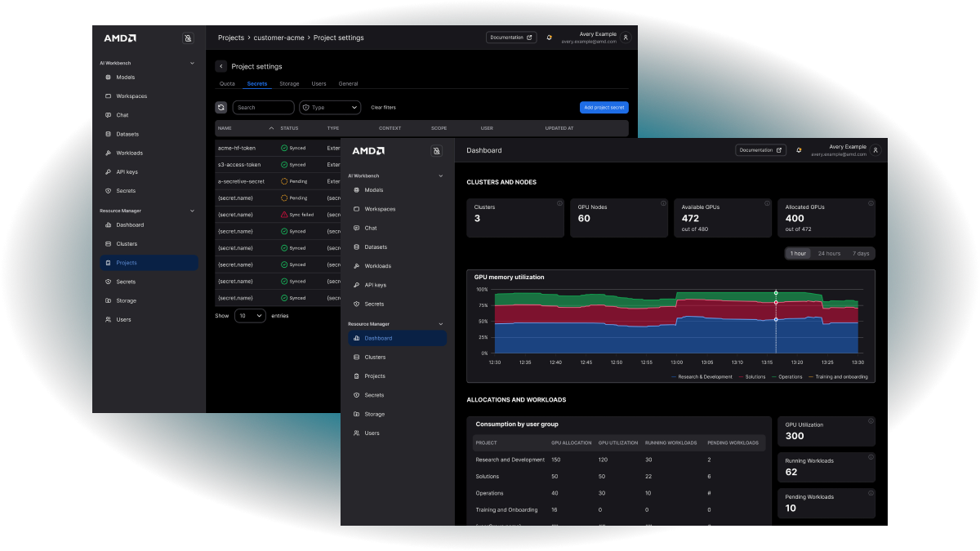Switch time range to 24 hours

click(829, 254)
